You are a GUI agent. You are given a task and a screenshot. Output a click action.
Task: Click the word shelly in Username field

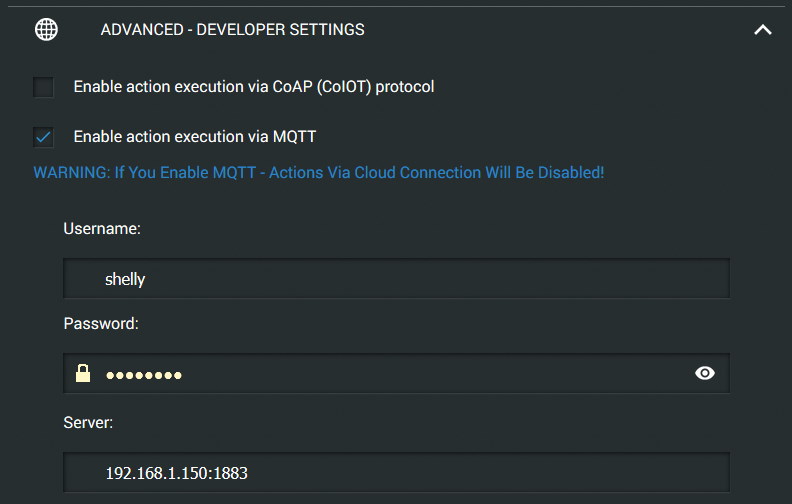pos(125,280)
